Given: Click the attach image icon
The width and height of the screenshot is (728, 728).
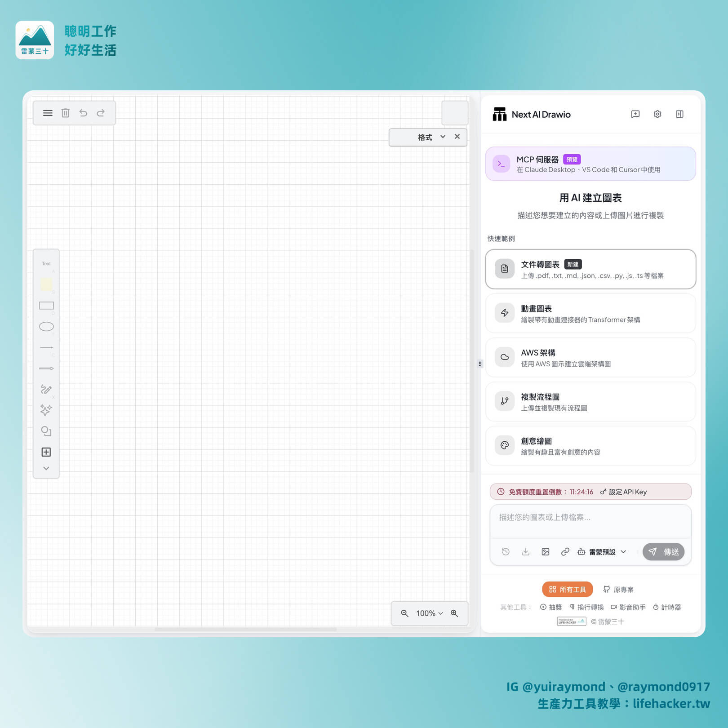Looking at the screenshot, I should 545,551.
